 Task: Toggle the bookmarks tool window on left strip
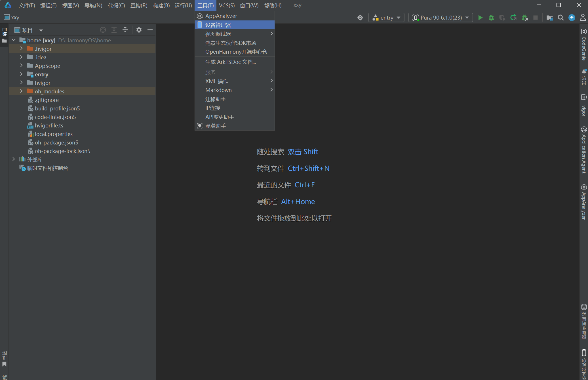(x=4, y=359)
